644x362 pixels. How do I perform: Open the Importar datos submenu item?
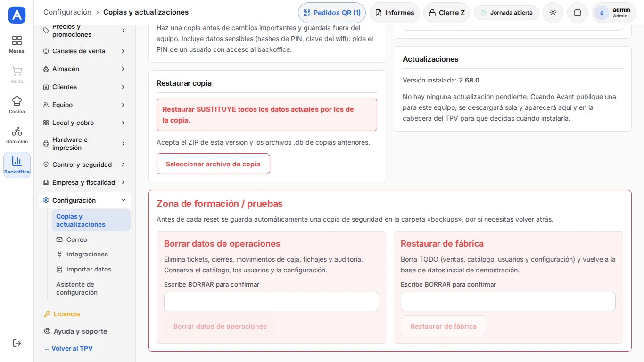(x=91, y=269)
